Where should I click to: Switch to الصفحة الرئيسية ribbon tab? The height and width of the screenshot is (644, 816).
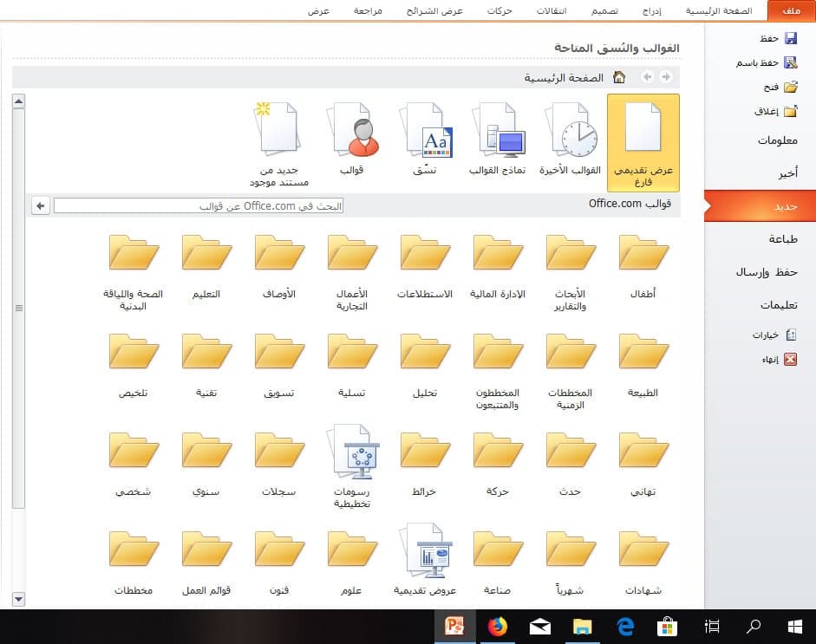pyautogui.click(x=719, y=10)
